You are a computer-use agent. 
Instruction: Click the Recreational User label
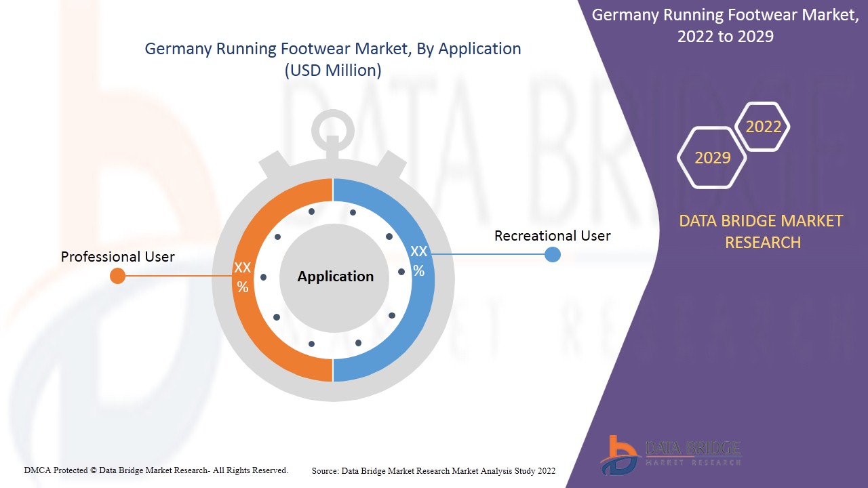pyautogui.click(x=552, y=236)
